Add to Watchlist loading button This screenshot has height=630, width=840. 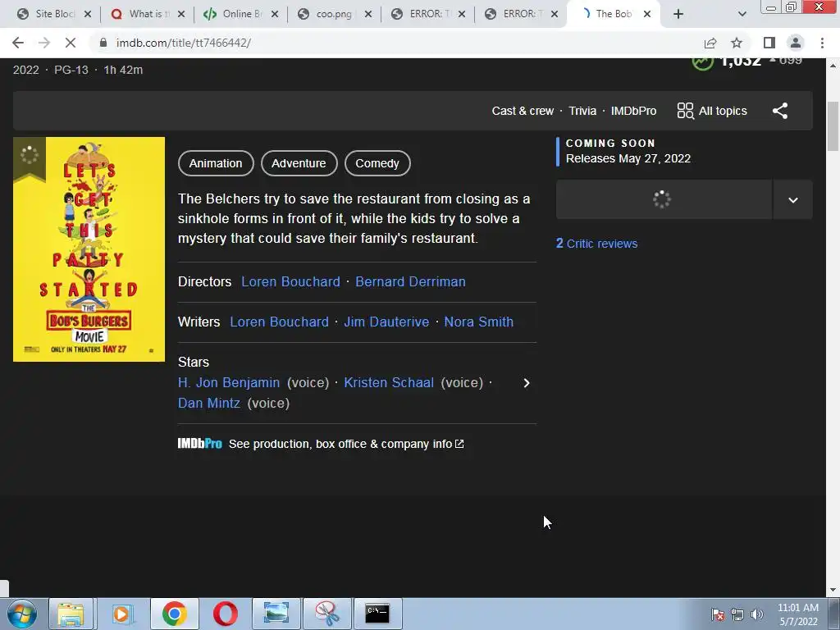(x=664, y=200)
